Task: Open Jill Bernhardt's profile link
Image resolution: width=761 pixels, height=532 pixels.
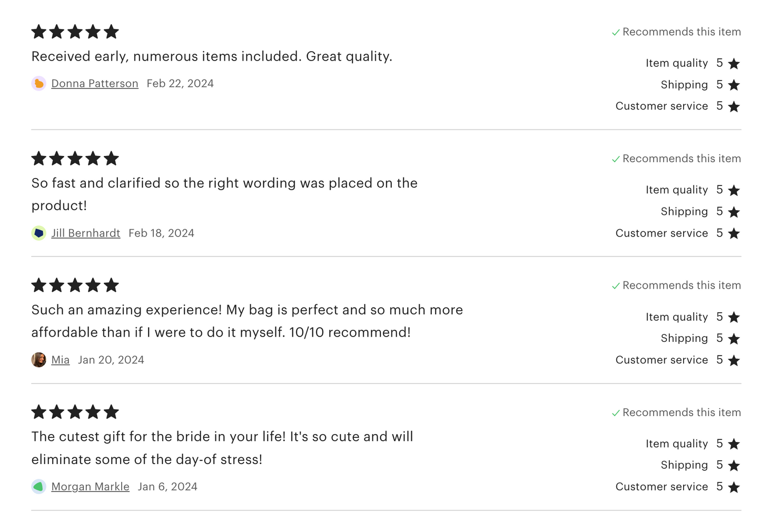Action: 86,233
